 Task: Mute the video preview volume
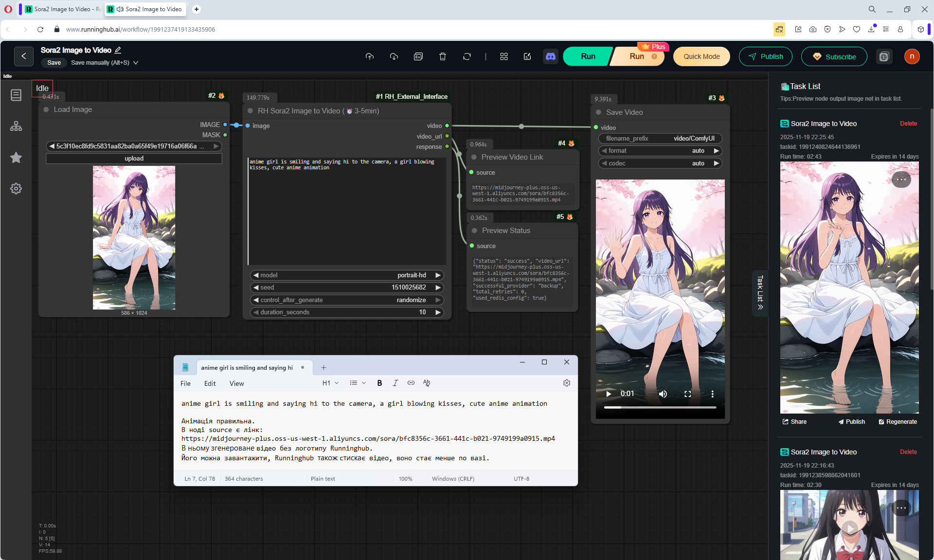click(663, 394)
